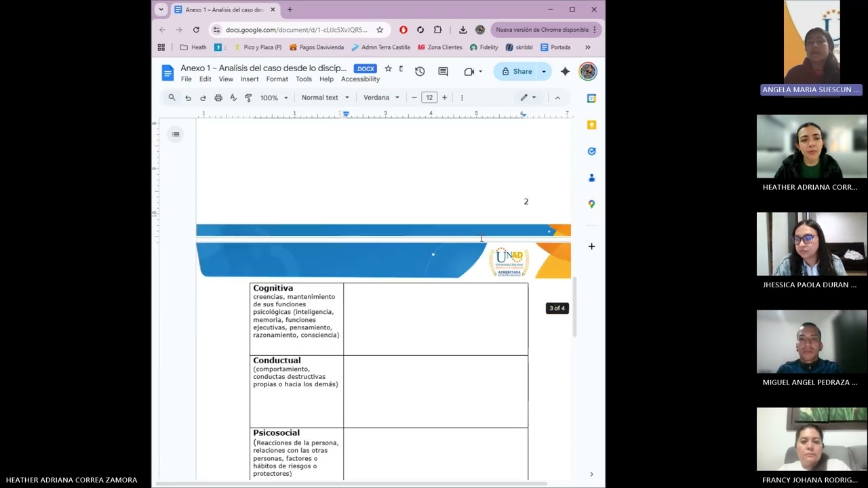868x488 pixels.
Task: Open the Google Docs home icon
Action: pyautogui.click(x=167, y=73)
